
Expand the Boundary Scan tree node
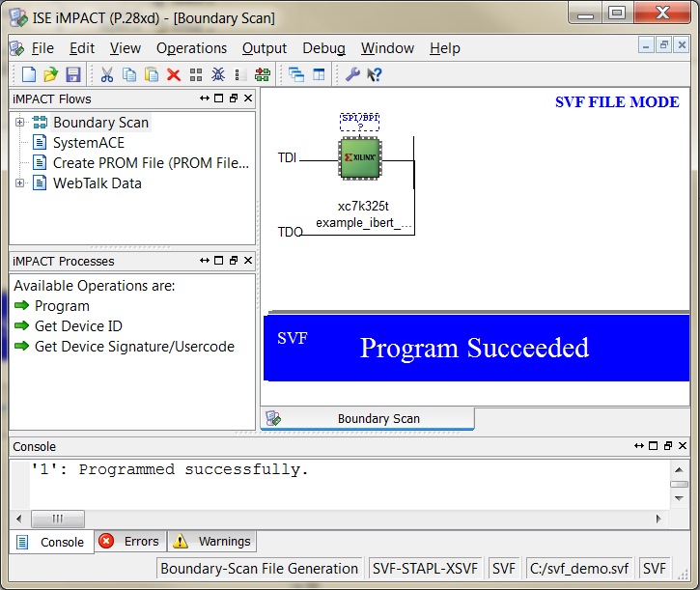tap(19, 123)
